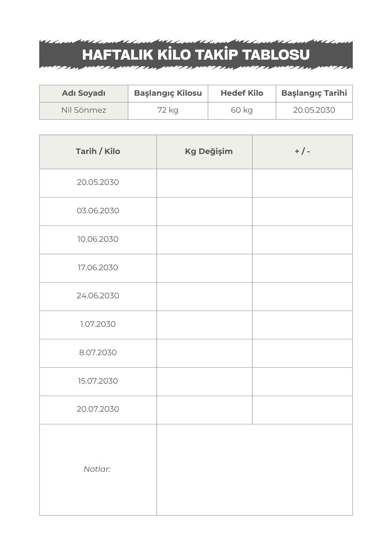This screenshot has height=555, width=392.
Task: Click the + / - column header
Action: point(302,152)
